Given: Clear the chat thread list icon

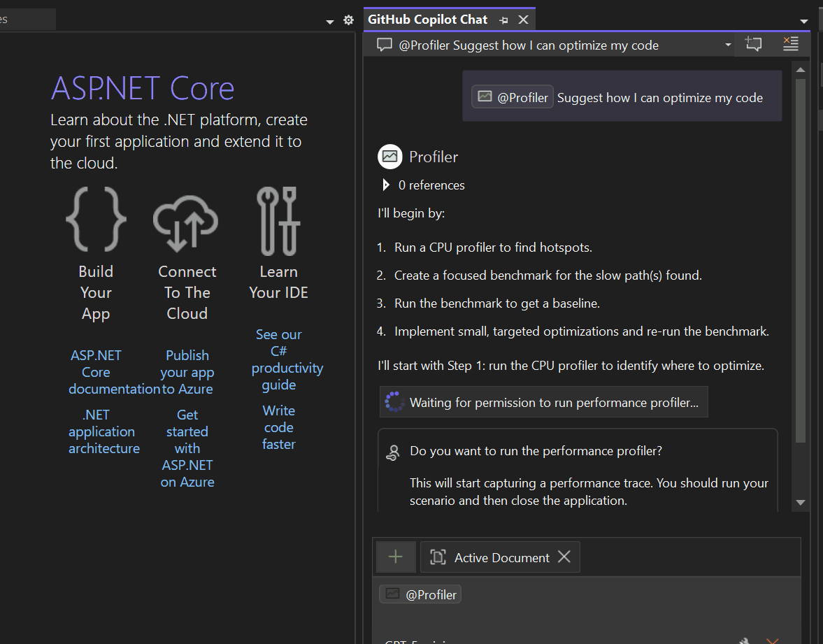Looking at the screenshot, I should tap(790, 43).
